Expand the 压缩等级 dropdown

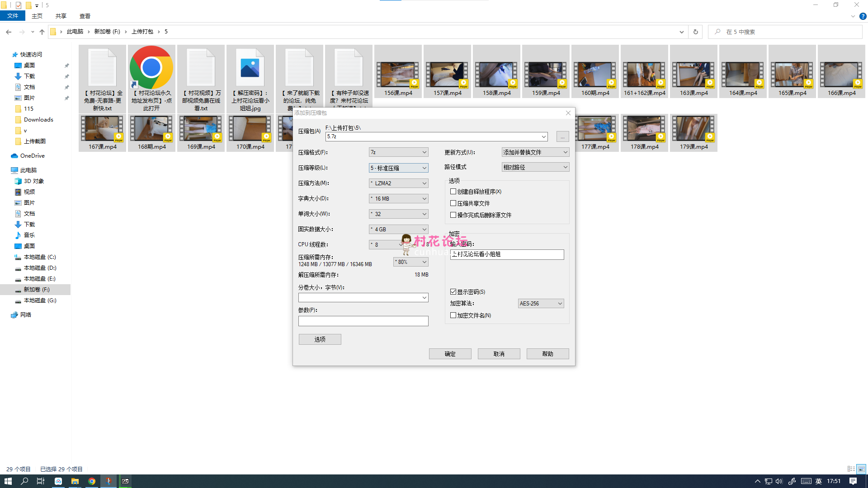point(398,168)
